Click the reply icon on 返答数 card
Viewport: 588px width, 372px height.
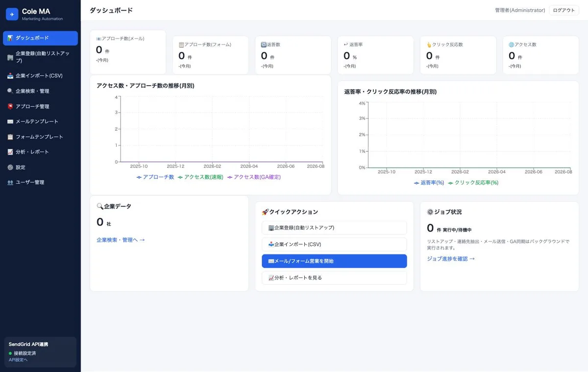coord(264,45)
